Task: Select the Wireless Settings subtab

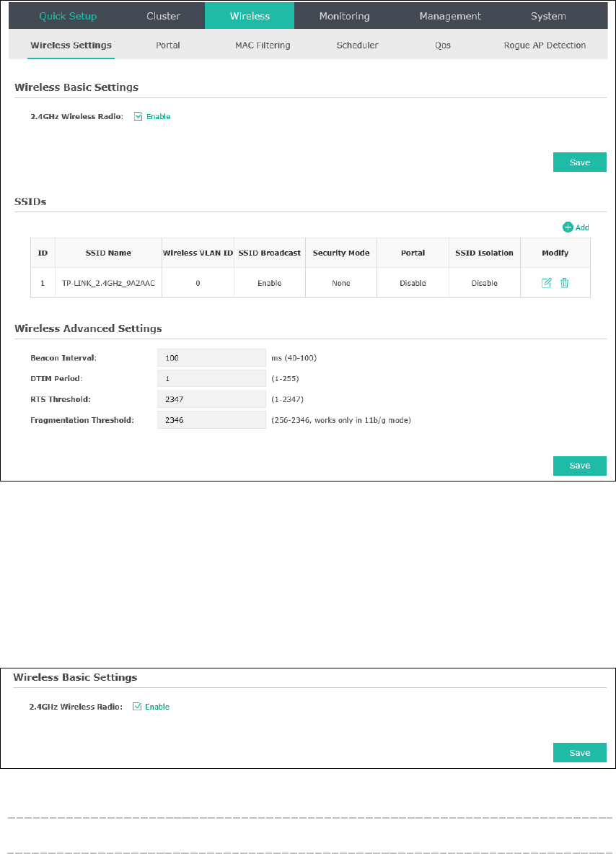Action: (71, 45)
